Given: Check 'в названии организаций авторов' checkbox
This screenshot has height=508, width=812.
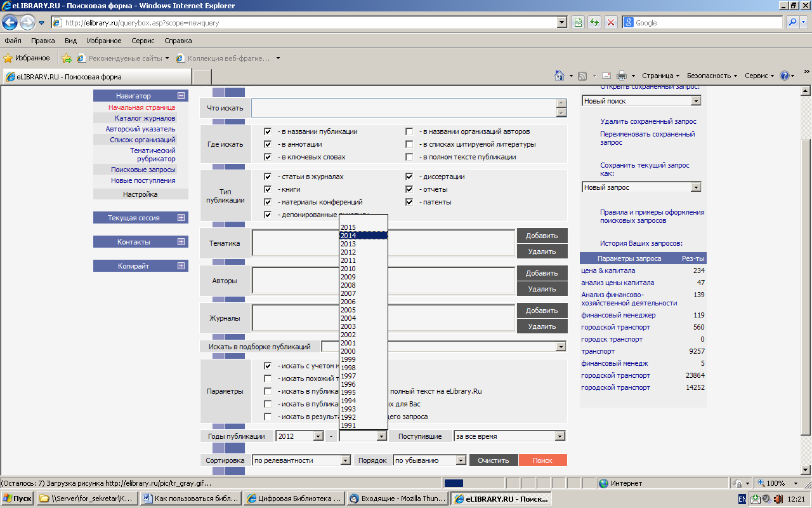Looking at the screenshot, I should pos(410,131).
